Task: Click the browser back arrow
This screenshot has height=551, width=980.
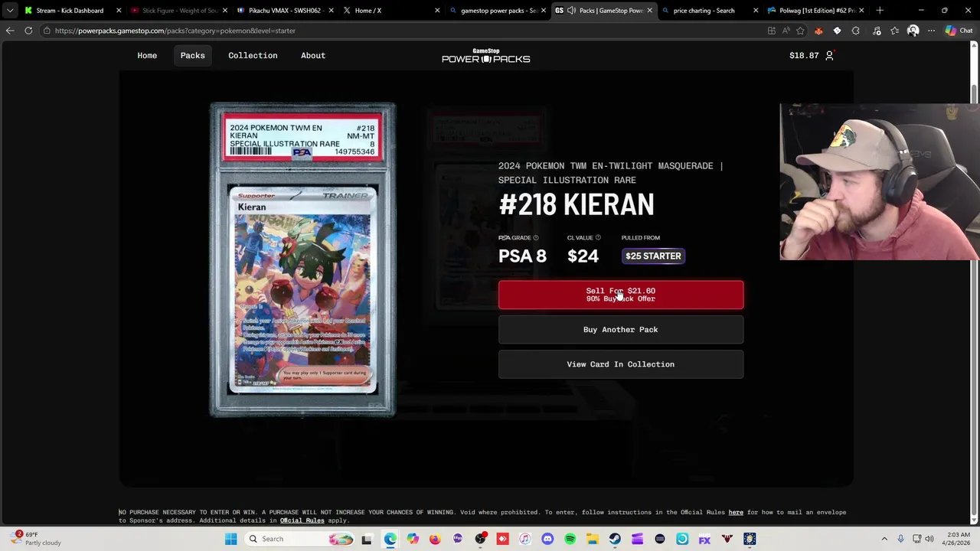Action: click(x=10, y=31)
